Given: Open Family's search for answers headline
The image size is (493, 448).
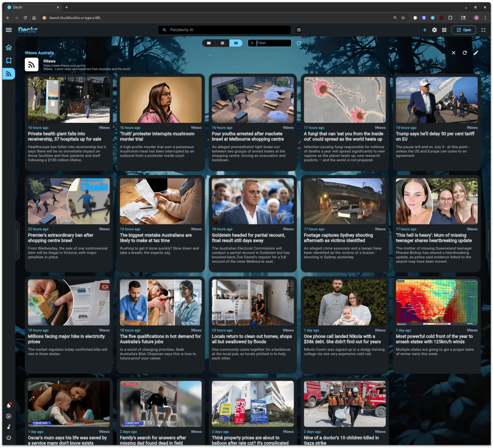Looking at the screenshot, I should (153, 440).
